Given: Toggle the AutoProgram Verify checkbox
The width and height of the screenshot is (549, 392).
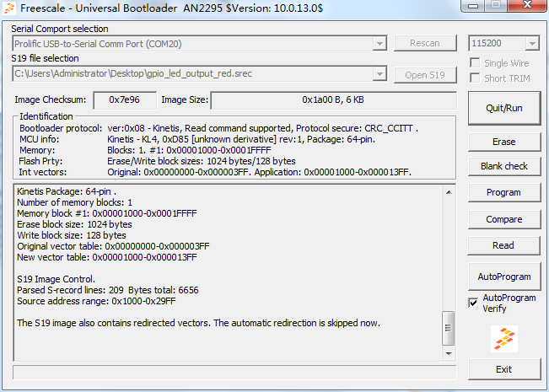Looking at the screenshot, I should [474, 303].
